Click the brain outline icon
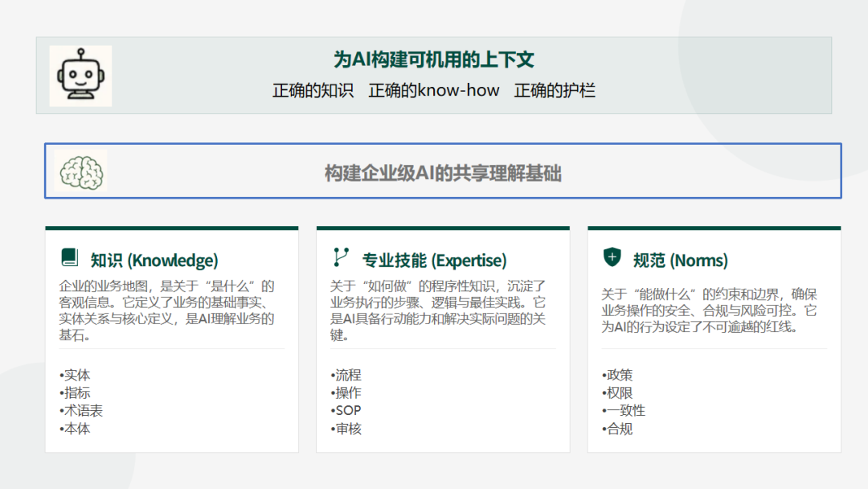 [81, 172]
